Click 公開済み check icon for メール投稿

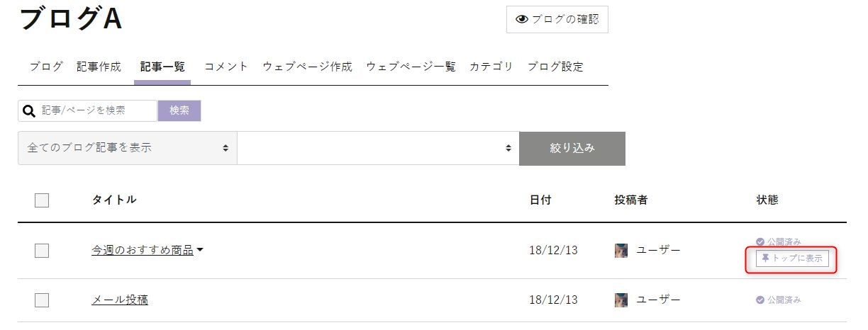(760, 300)
